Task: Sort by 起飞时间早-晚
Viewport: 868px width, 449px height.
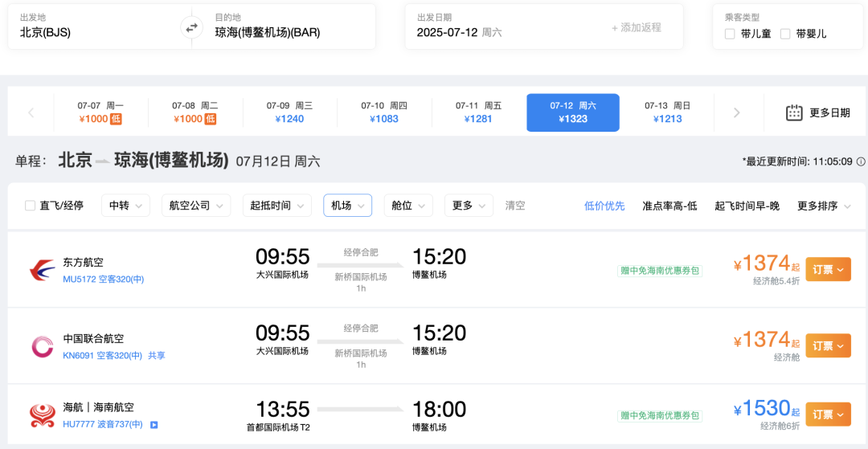Action: [x=747, y=206]
